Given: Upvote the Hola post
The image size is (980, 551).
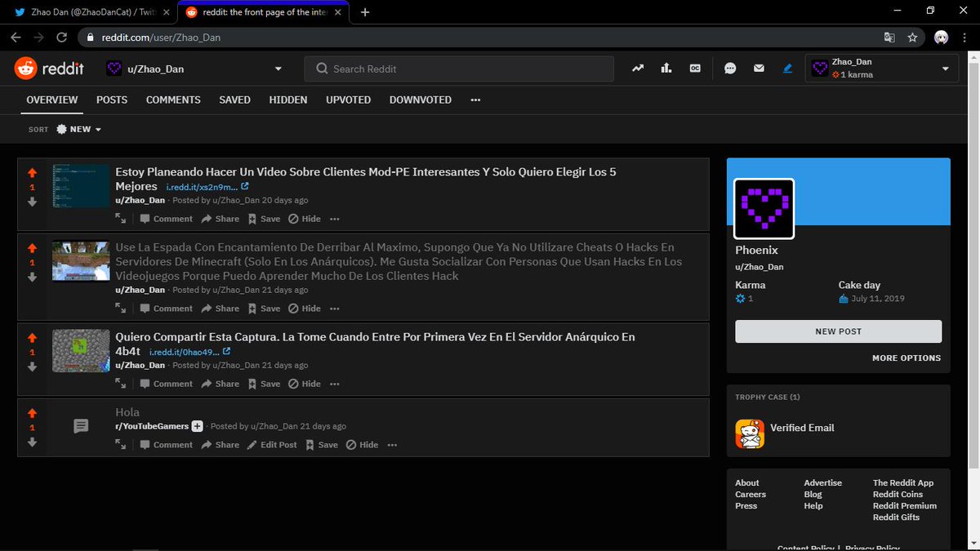Looking at the screenshot, I should [32, 413].
